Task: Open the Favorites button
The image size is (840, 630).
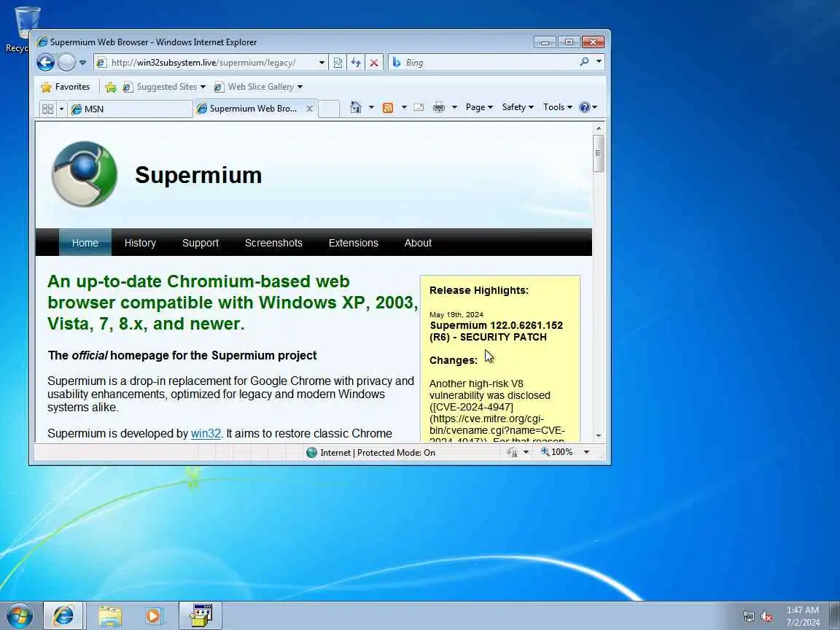Action: tap(66, 87)
